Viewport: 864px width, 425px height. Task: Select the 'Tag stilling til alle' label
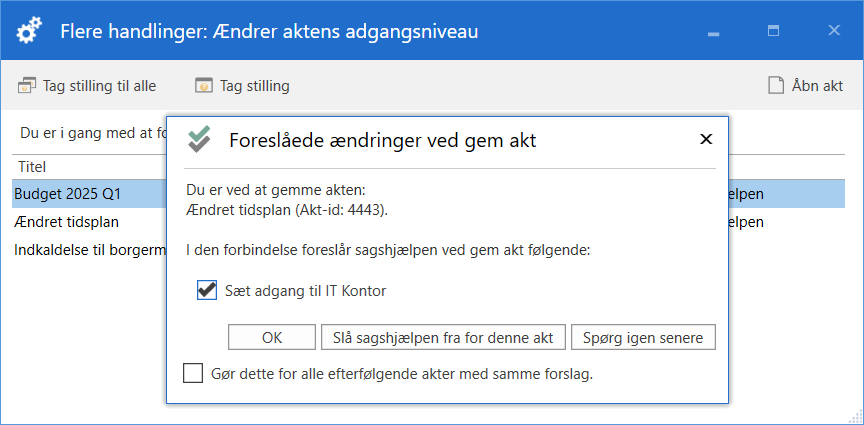click(99, 86)
